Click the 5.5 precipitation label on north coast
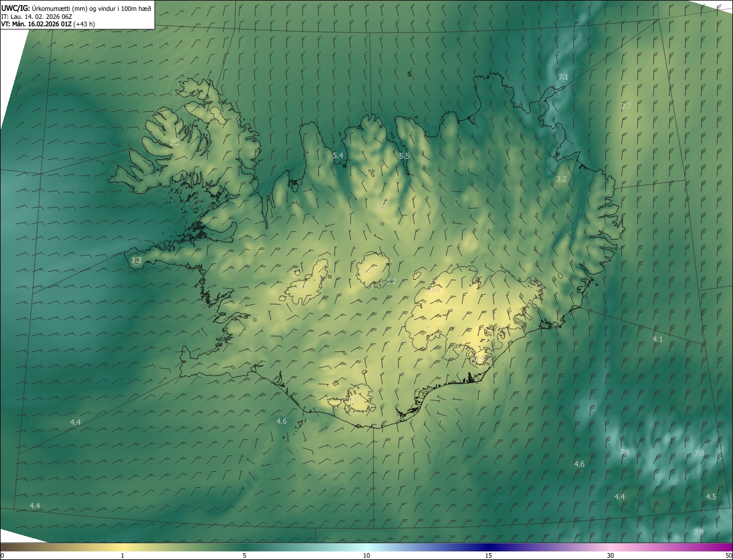 [404, 156]
